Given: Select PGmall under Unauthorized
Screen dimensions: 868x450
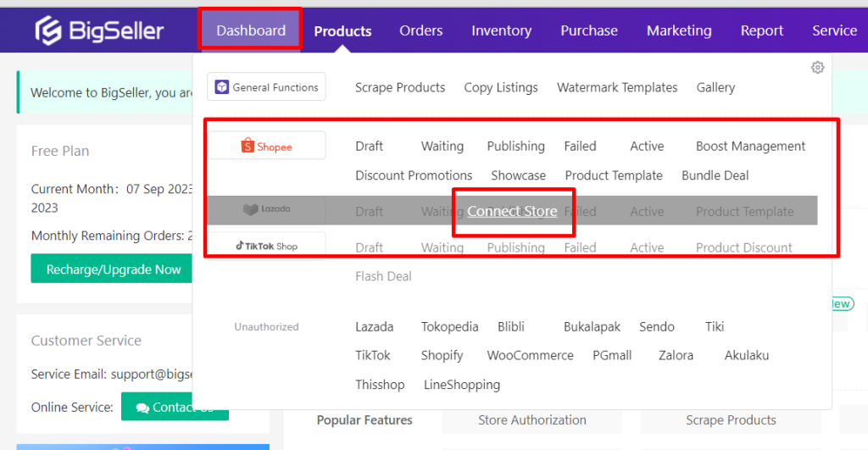Looking at the screenshot, I should pos(612,355).
